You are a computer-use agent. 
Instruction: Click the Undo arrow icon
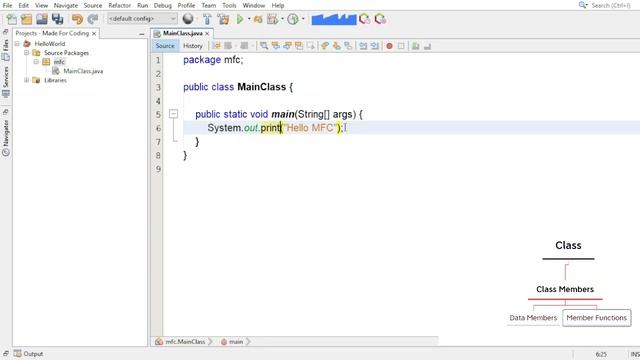pyautogui.click(x=77, y=19)
